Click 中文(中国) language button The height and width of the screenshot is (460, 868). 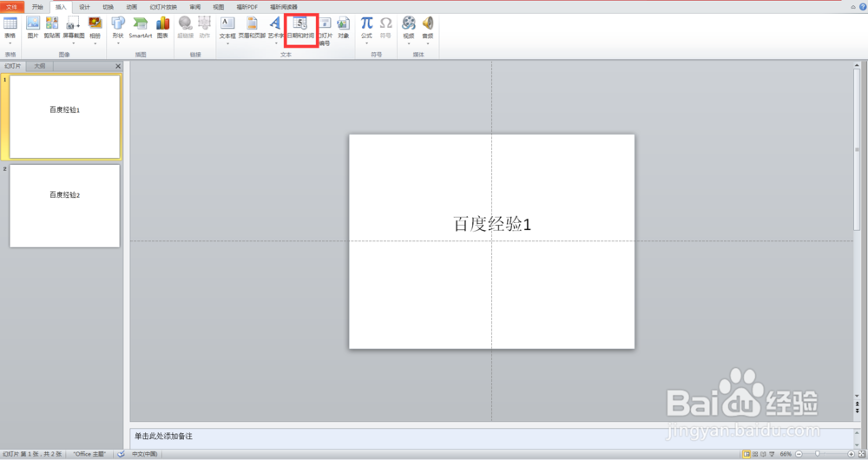click(x=144, y=454)
